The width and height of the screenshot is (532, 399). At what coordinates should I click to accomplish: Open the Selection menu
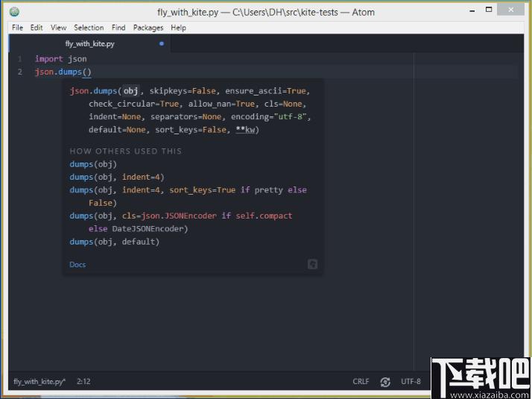89,28
